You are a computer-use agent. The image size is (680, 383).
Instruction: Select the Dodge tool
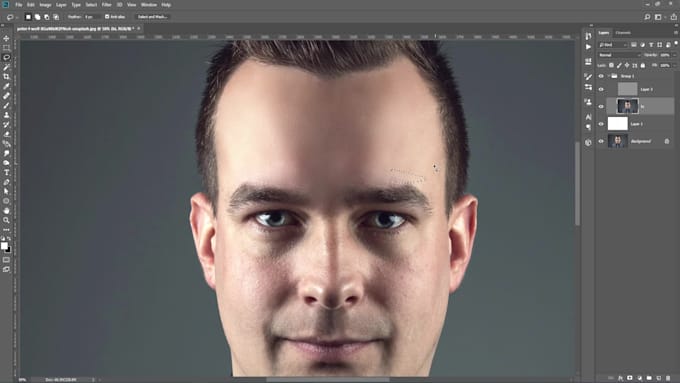(6, 163)
